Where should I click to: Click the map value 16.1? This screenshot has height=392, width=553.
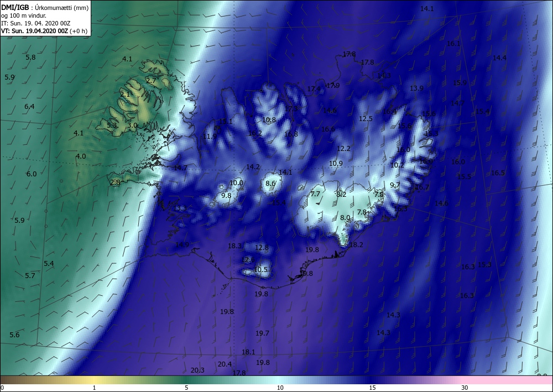[453, 44]
